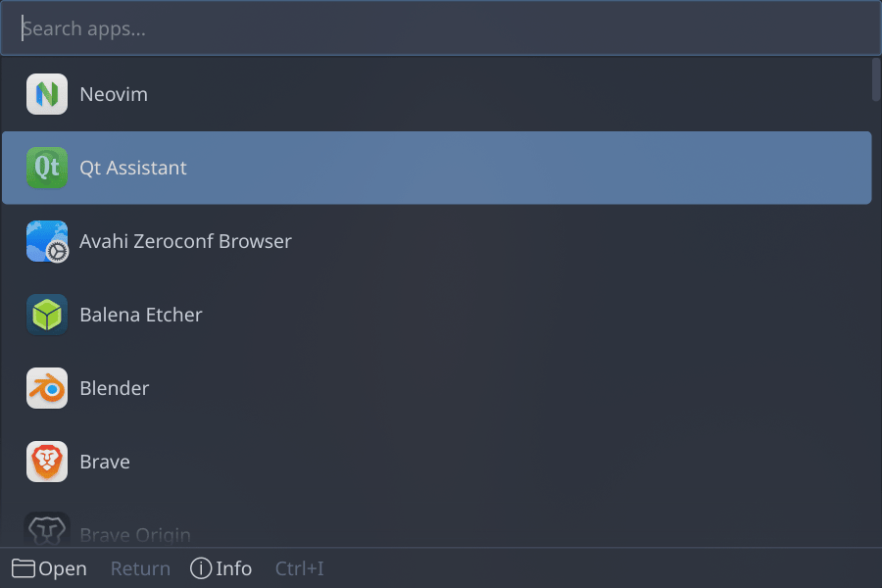The image size is (882, 588).
Task: Pick Balena Etcher from results
Action: pyautogui.click(x=436, y=315)
